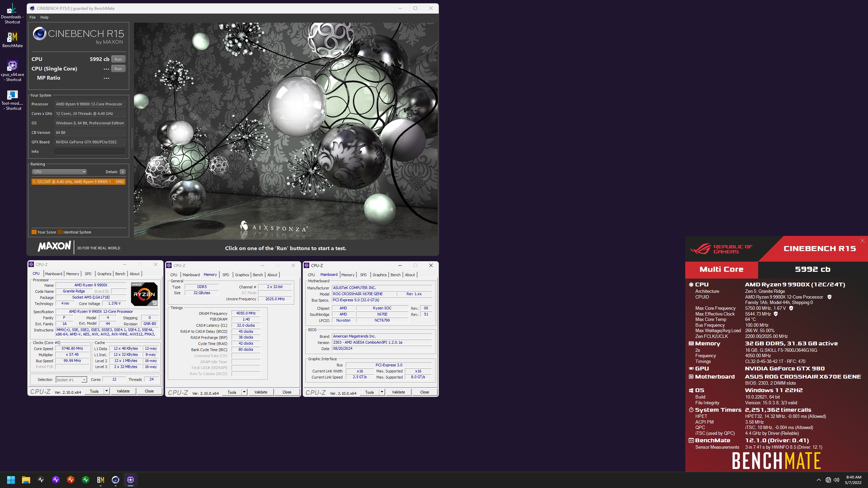Switch to CPU-Z via its taskbar icon

click(131, 480)
